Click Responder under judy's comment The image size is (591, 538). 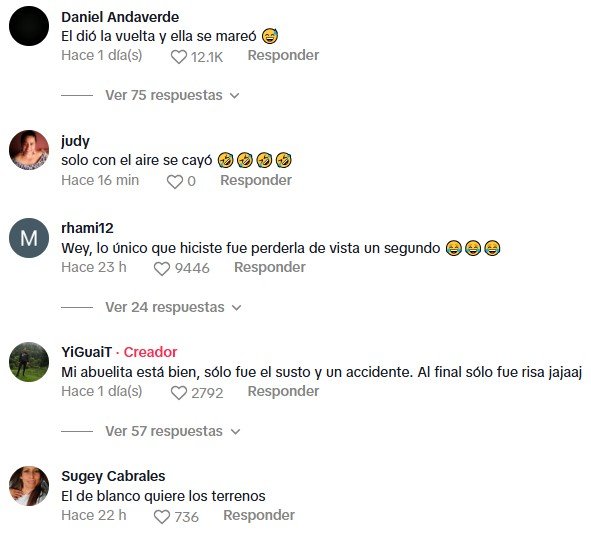(256, 180)
